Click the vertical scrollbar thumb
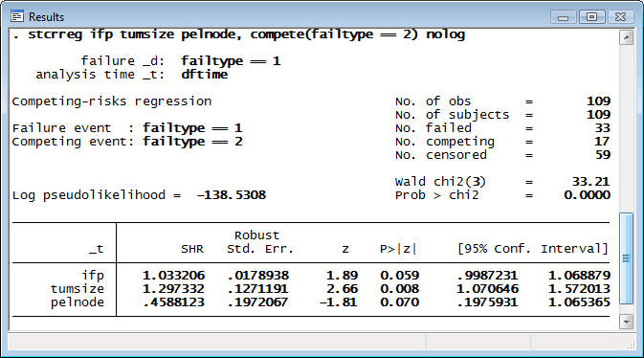Screen dimensions: 644x358 [x=627, y=258]
